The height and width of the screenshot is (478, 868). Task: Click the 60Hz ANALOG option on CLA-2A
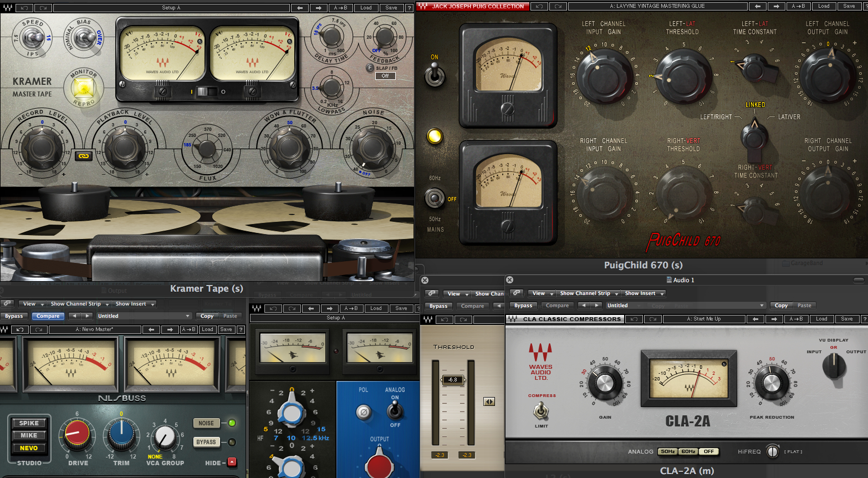pos(688,451)
